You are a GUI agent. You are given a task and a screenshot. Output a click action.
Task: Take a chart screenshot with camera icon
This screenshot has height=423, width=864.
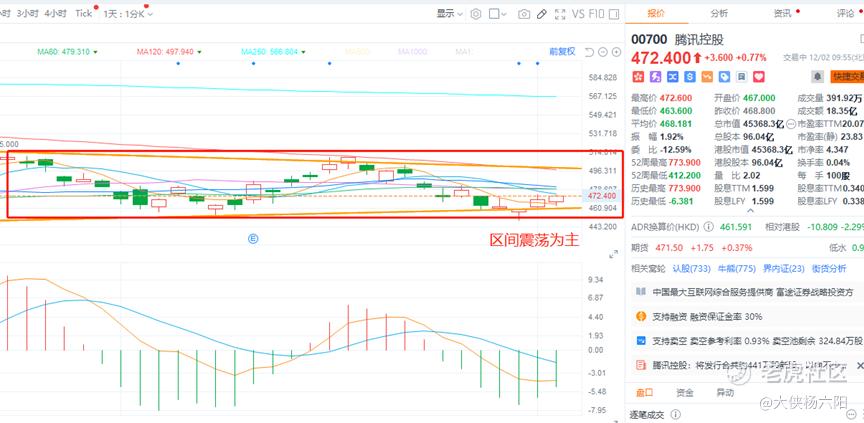point(523,14)
